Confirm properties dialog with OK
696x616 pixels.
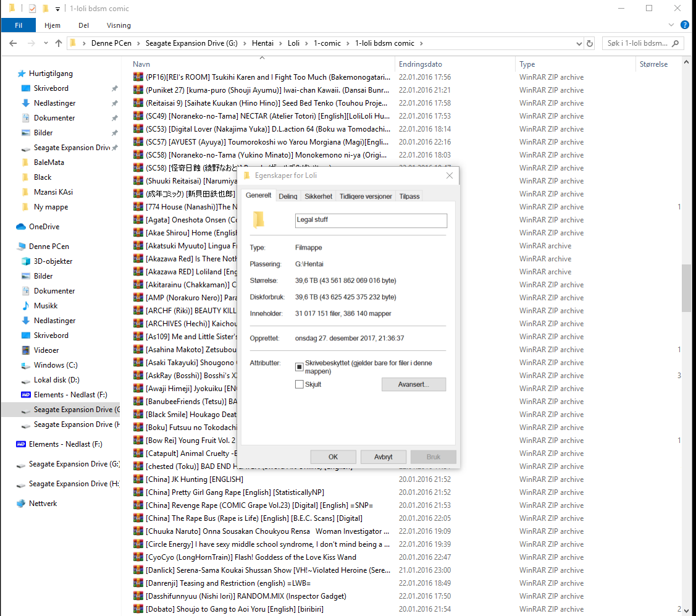pyautogui.click(x=333, y=457)
